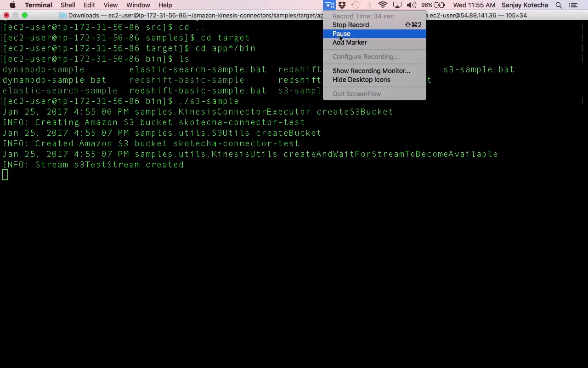Image resolution: width=588 pixels, height=368 pixels.
Task: Open the Help menu
Action: coord(165,5)
